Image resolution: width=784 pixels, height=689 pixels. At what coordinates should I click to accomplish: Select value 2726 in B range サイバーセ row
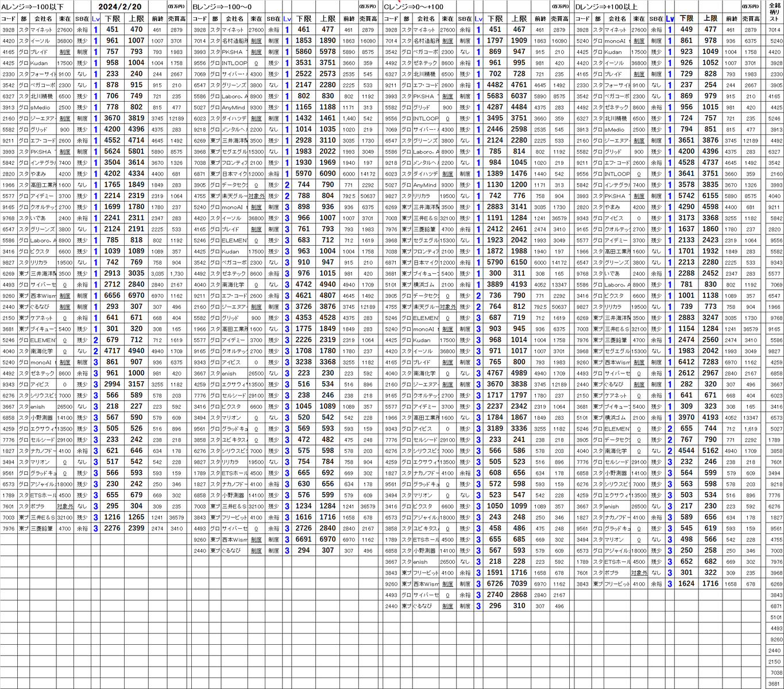(x=304, y=528)
